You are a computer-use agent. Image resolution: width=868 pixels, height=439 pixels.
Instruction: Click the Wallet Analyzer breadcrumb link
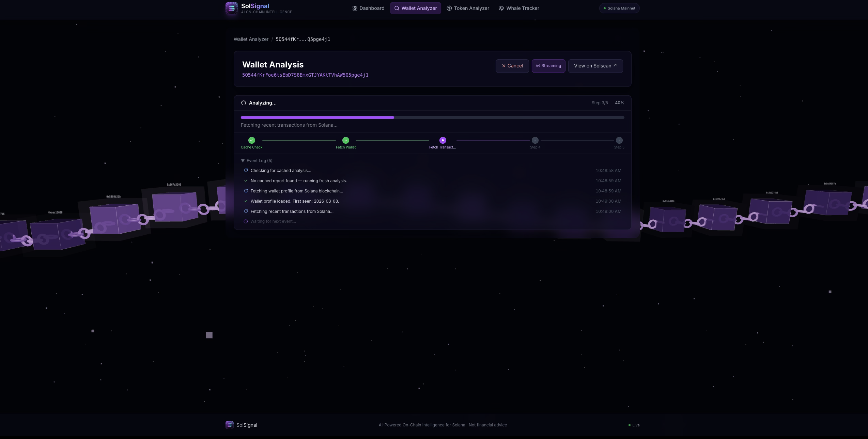pyautogui.click(x=251, y=39)
